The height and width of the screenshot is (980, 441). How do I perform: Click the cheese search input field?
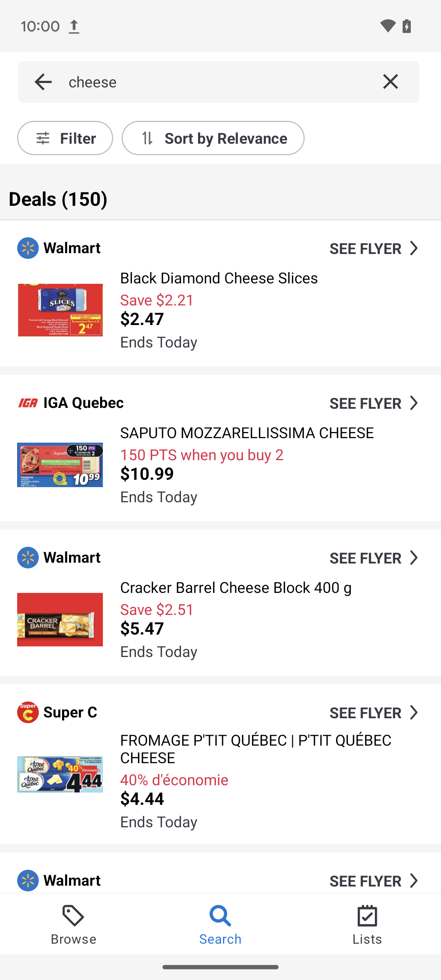(216, 82)
